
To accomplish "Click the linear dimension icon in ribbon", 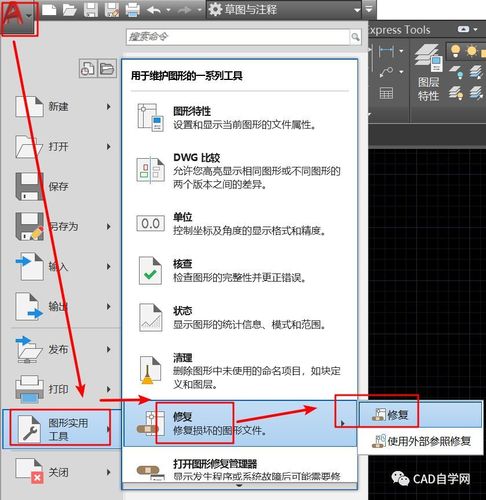I will tap(387, 51).
